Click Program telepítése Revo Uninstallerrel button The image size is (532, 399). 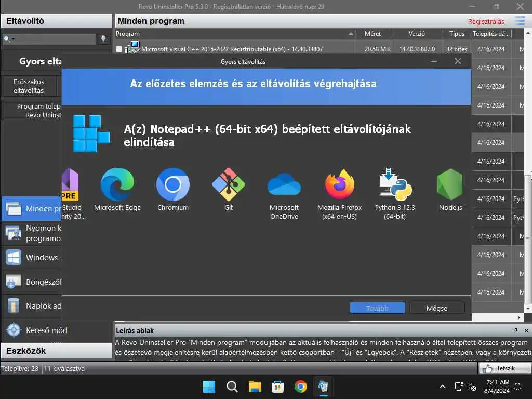tap(32, 111)
